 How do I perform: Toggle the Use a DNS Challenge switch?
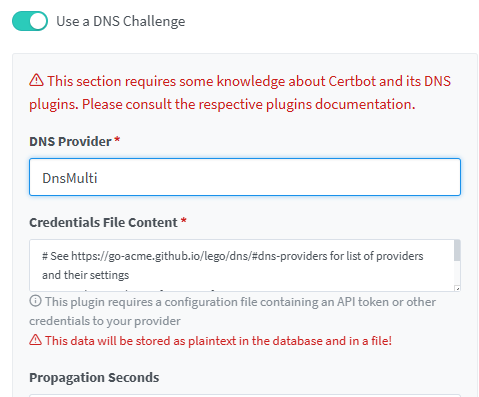[x=30, y=21]
